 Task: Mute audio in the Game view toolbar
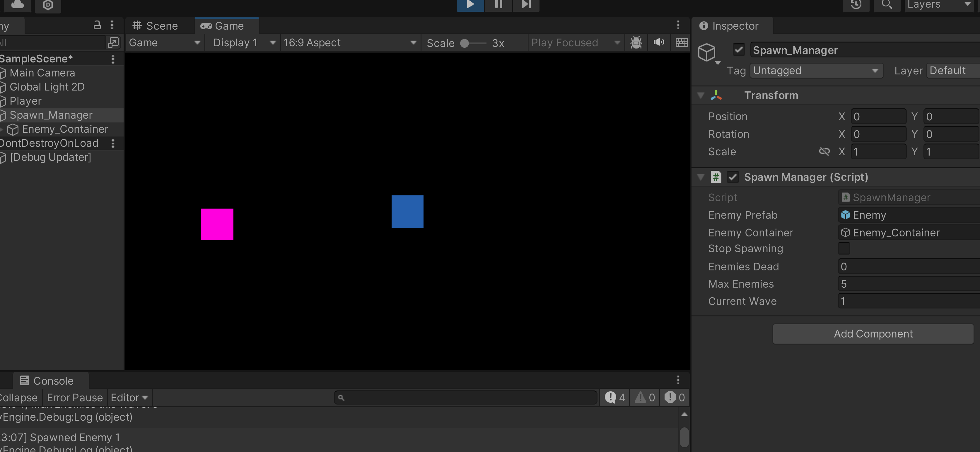pyautogui.click(x=658, y=42)
